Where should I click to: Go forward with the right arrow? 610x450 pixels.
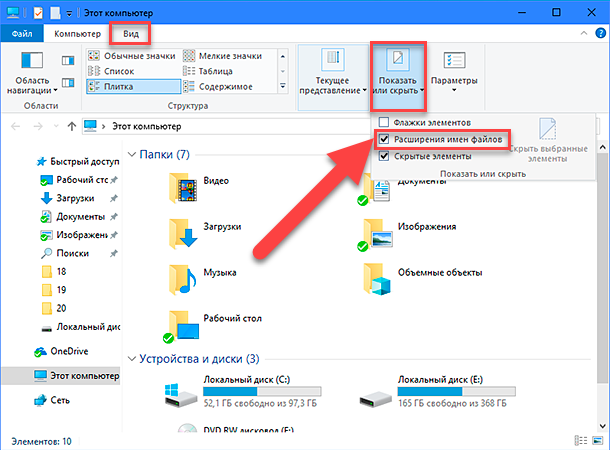click(x=38, y=126)
